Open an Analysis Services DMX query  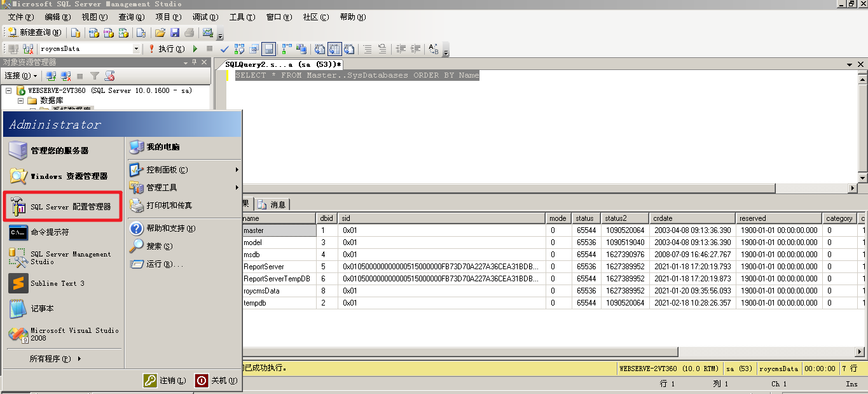tap(108, 32)
